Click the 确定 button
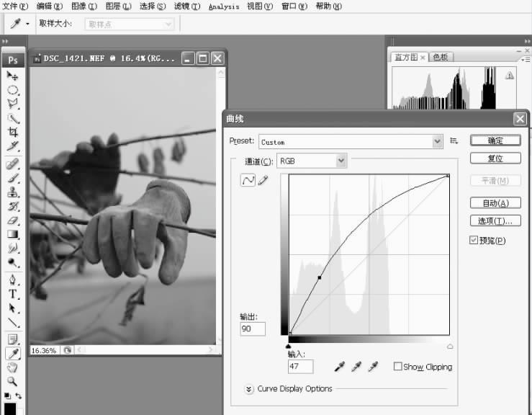 495,140
